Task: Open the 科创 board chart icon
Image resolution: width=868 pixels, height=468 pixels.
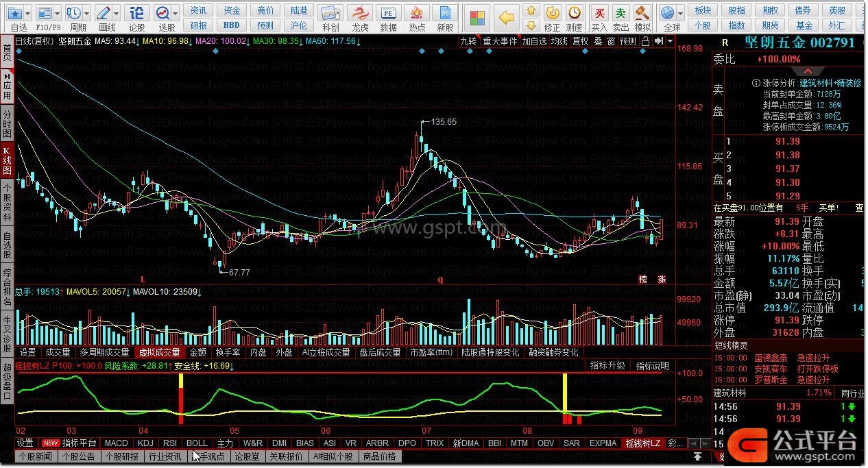Action: tap(330, 13)
